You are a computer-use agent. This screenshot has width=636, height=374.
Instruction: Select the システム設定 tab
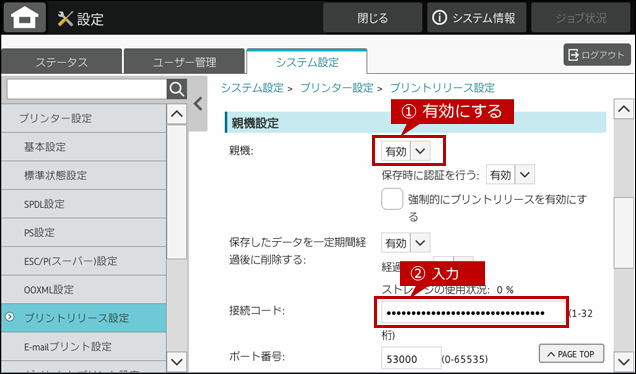(307, 61)
